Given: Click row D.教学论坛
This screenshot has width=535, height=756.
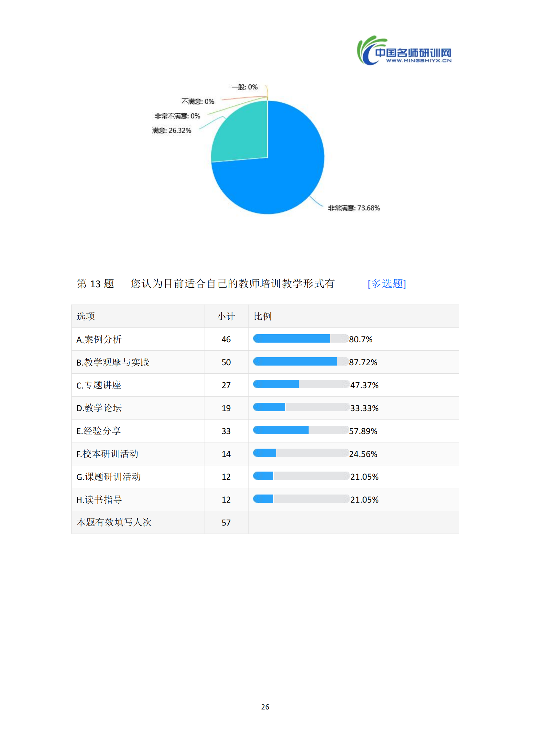Looking at the screenshot, I should (x=265, y=408).
